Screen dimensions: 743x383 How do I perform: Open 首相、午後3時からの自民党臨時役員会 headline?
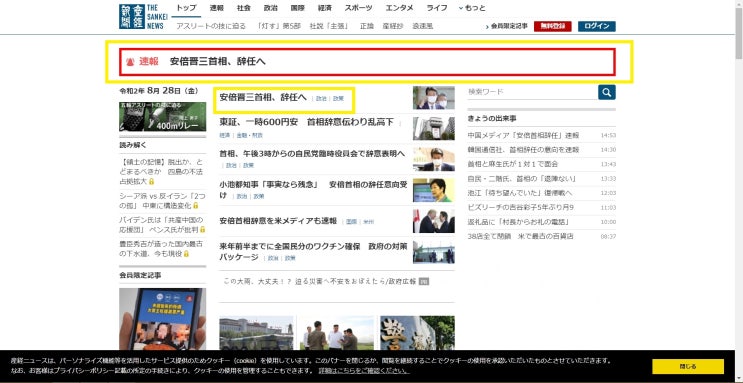[312, 154]
